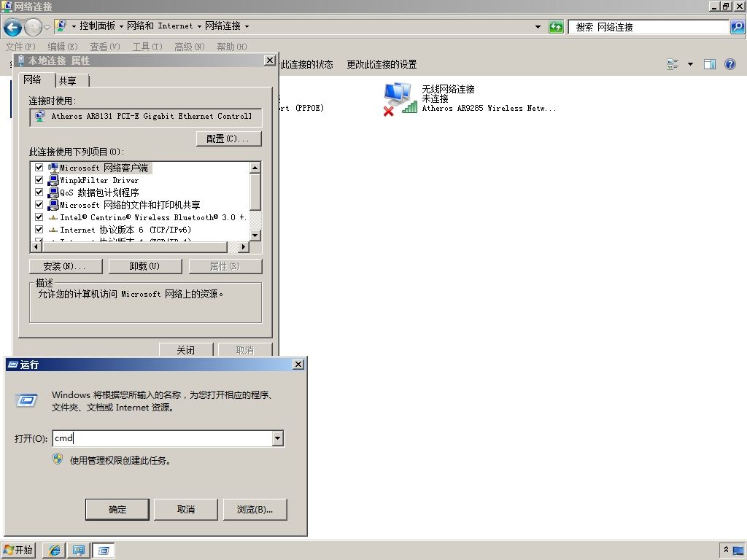Select the Intel Centrino Bluetooth protocol icon

(x=53, y=217)
